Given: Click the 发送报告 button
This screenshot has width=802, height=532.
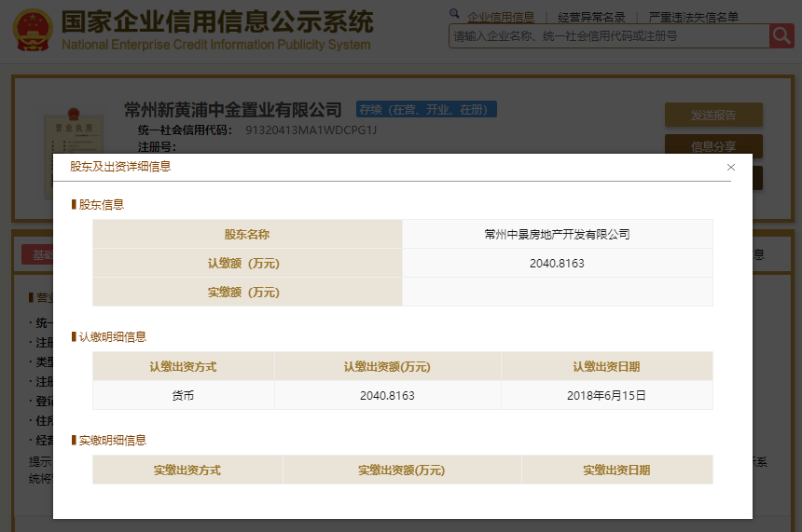Looking at the screenshot, I should (x=713, y=115).
